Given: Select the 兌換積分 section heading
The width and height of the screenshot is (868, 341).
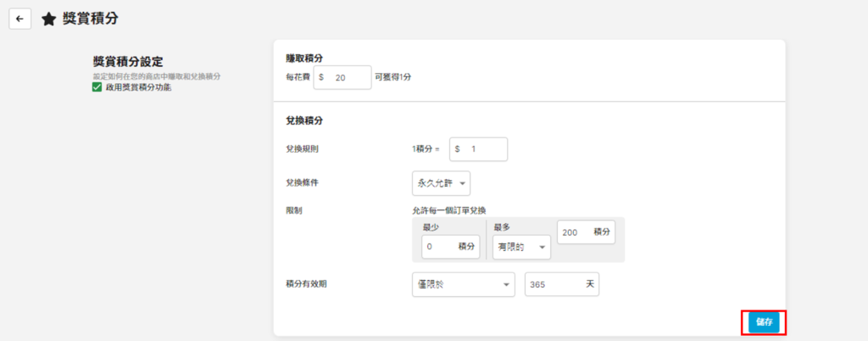Looking at the screenshot, I should pos(305,121).
